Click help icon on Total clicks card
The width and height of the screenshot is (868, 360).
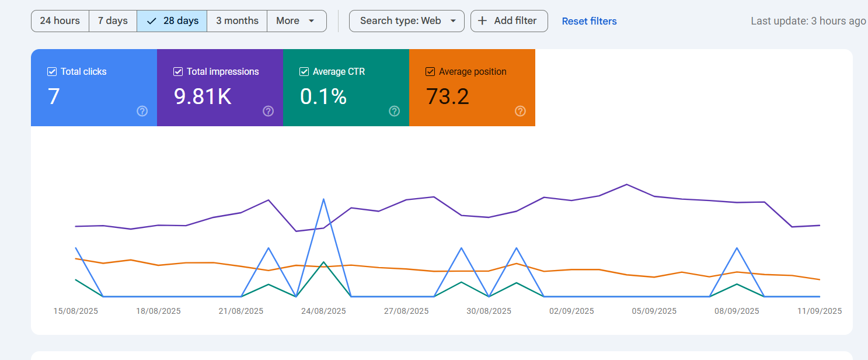click(142, 111)
